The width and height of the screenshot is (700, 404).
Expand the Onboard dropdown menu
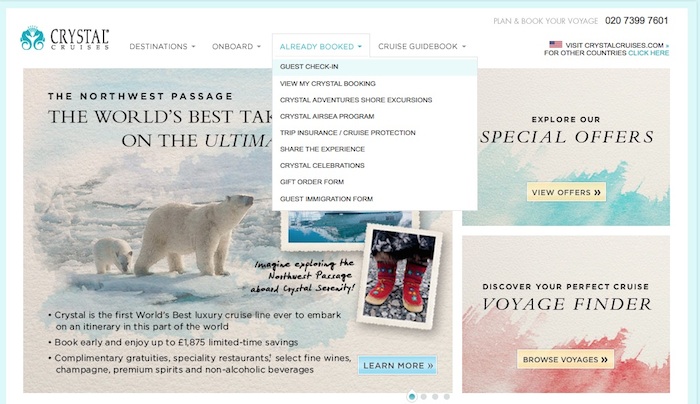[236, 46]
